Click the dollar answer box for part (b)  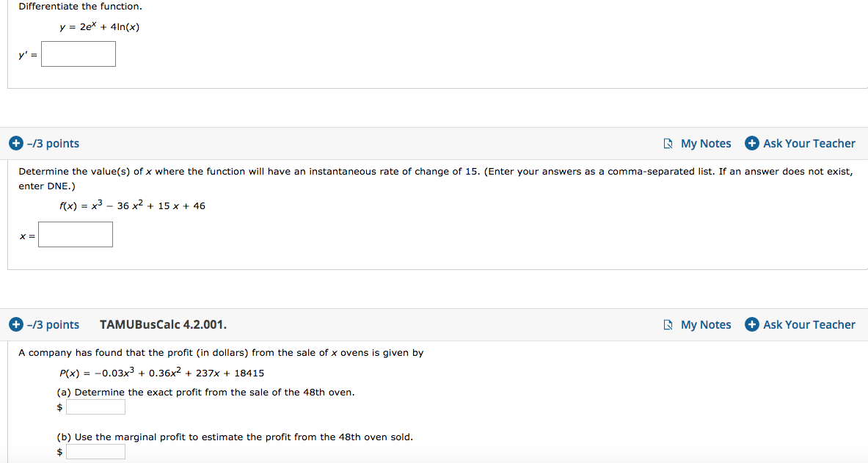95,451
